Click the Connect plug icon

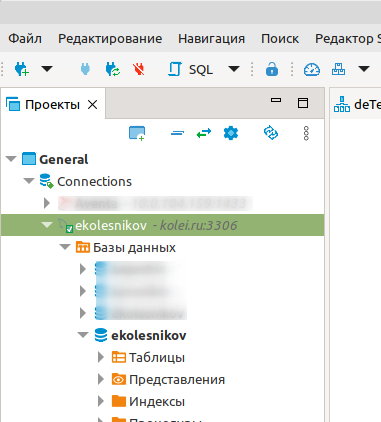point(85,69)
